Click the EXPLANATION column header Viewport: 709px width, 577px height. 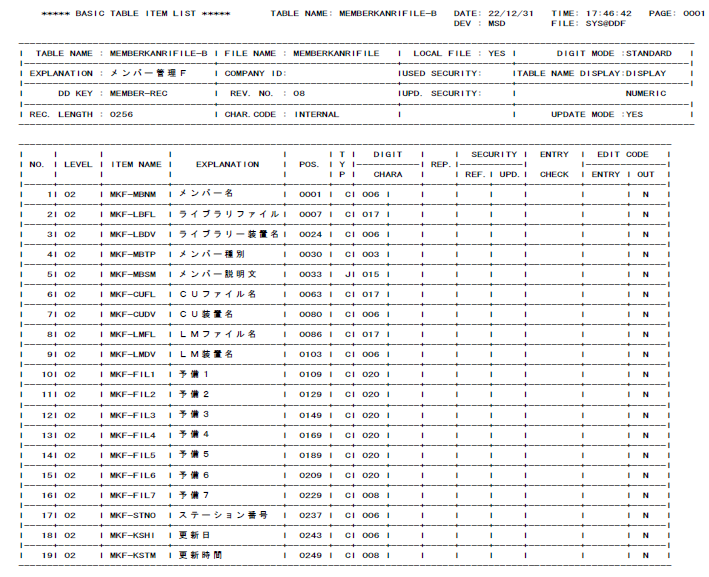[227, 164]
